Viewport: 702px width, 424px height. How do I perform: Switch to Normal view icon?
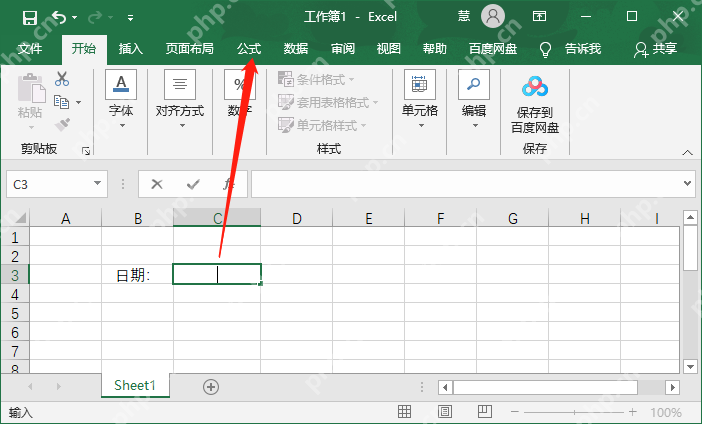tap(404, 411)
